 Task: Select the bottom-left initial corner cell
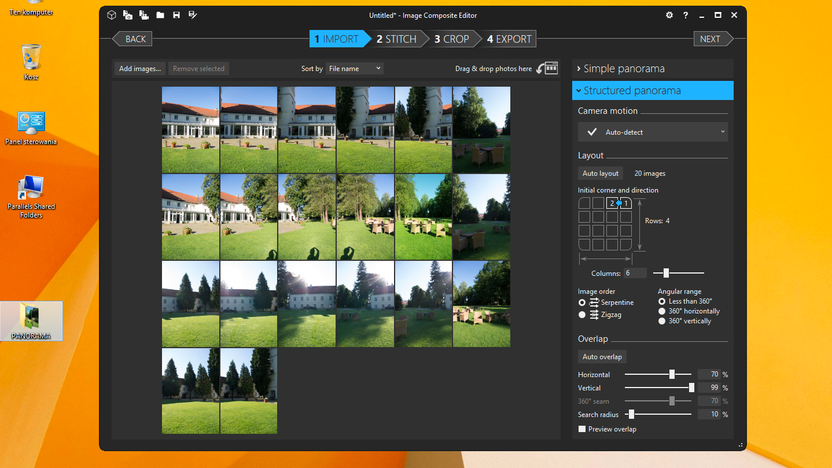tap(584, 245)
